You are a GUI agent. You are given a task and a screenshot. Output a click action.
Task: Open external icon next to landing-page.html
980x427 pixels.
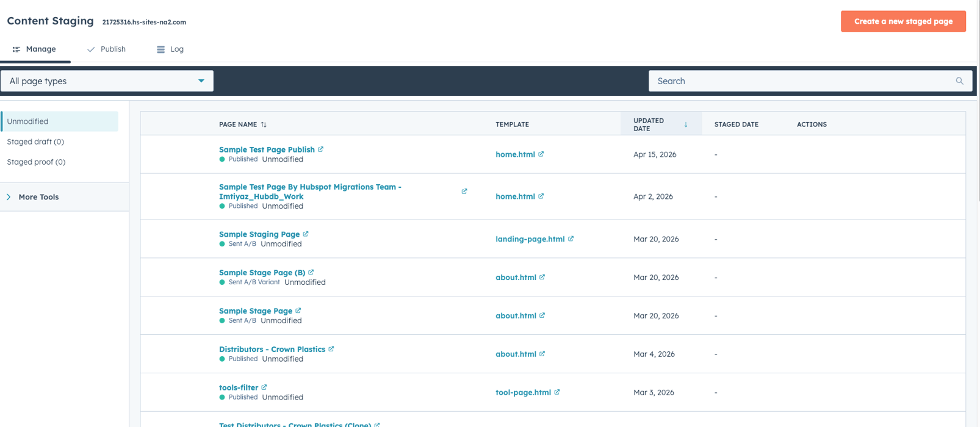click(571, 239)
